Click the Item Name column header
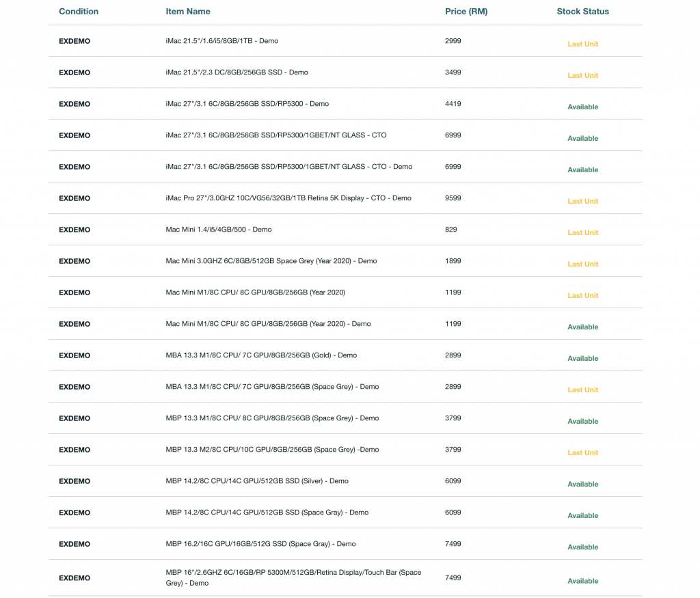This screenshot has height=598, width=700. pyautogui.click(x=188, y=12)
